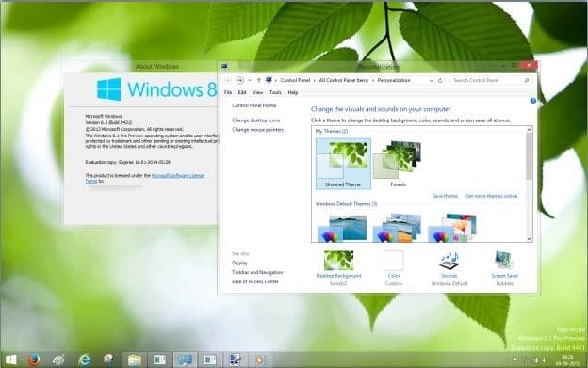The width and height of the screenshot is (588, 368).
Task: Open the File menu
Action: click(x=228, y=92)
